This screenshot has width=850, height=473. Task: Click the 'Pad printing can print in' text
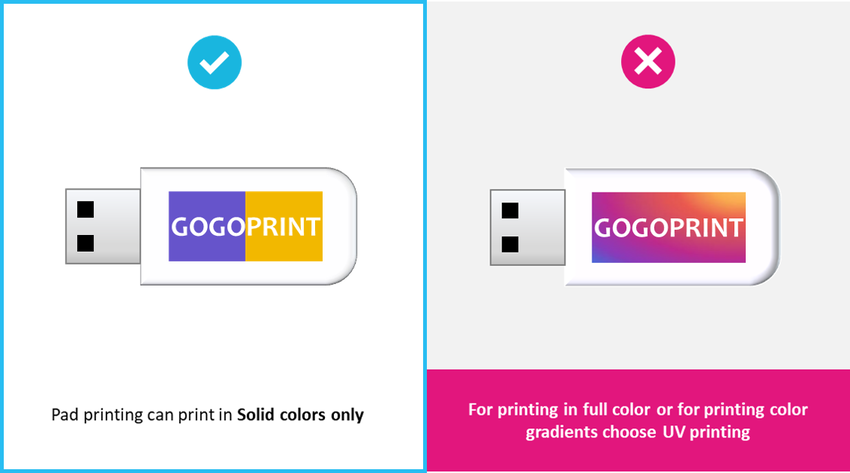pos(141,415)
